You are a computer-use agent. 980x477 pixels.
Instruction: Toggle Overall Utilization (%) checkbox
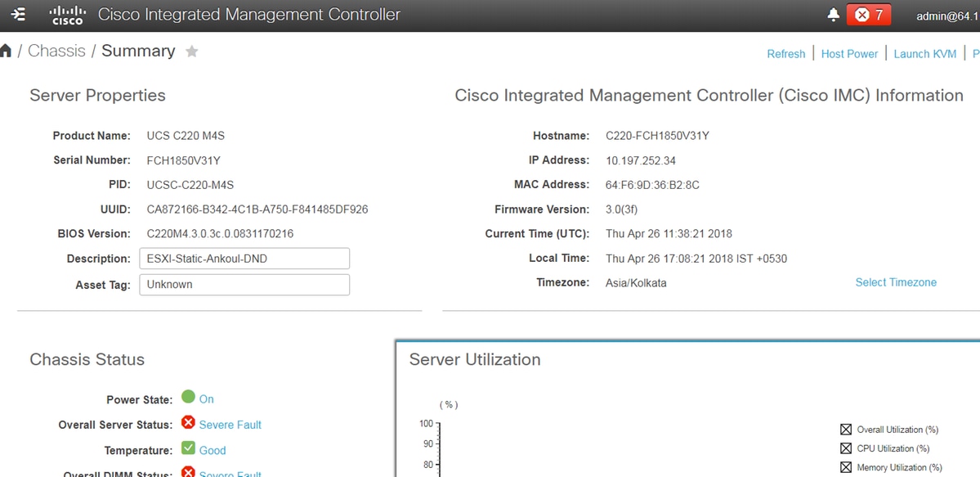coord(846,430)
